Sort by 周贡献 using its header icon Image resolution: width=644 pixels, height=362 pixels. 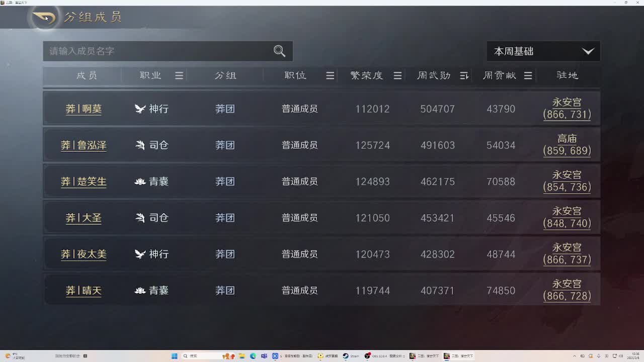pos(528,75)
